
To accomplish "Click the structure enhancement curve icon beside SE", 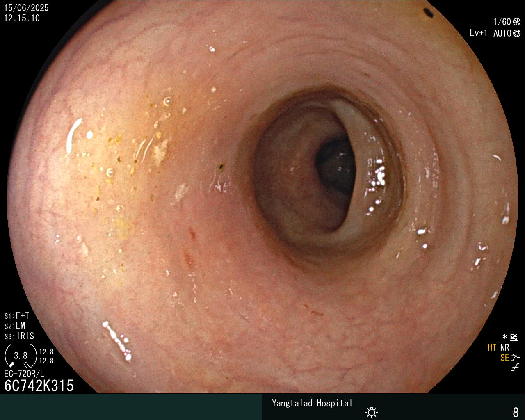I will pyautogui.click(x=515, y=358).
